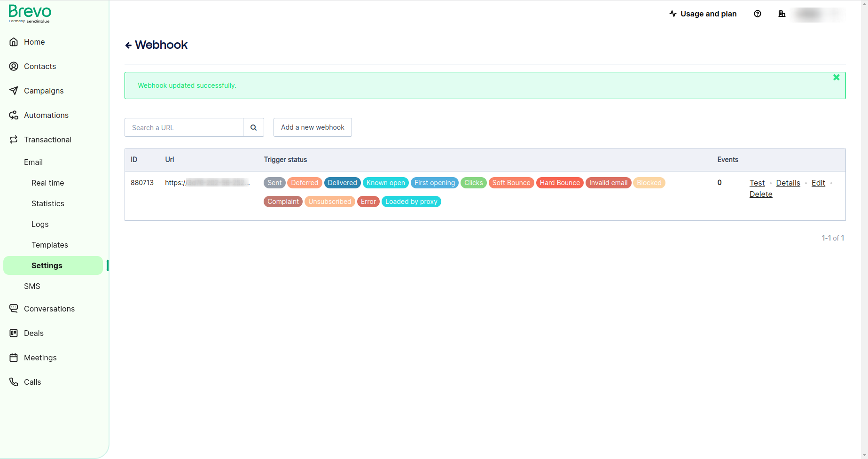
Task: Open Automations in the sidebar
Action: (46, 115)
